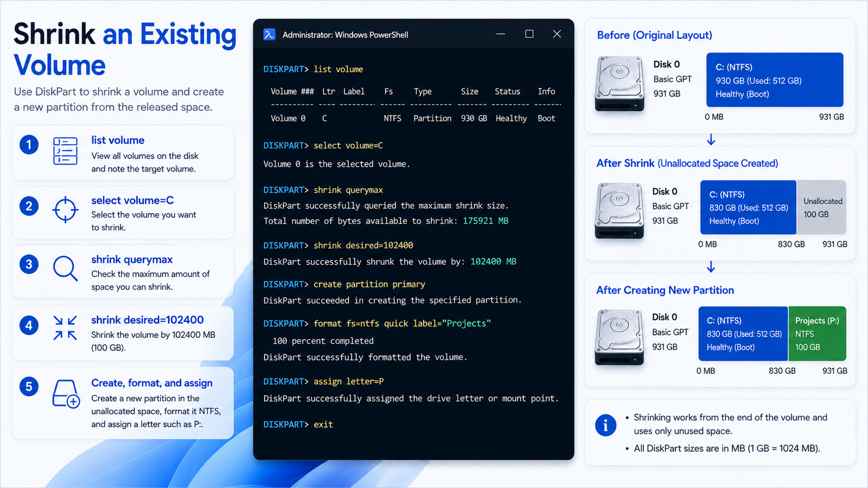Minimize the PowerShell window
This screenshot has height=488, width=868.
(x=501, y=34)
